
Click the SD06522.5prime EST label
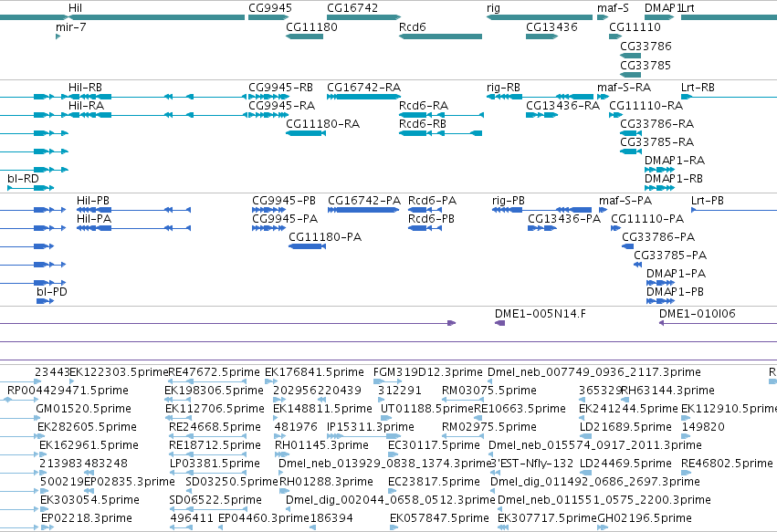tap(215, 500)
